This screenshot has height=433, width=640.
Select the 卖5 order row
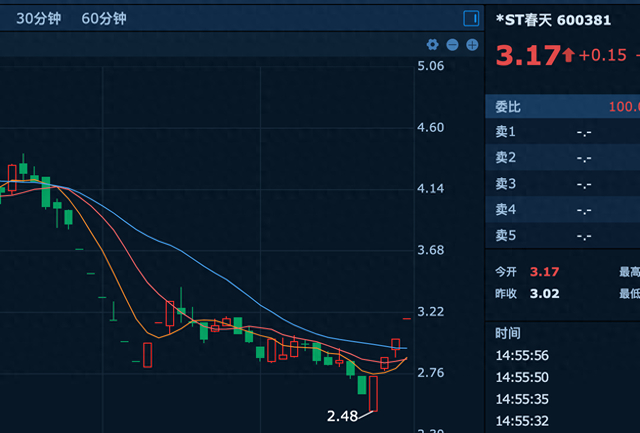pos(562,235)
